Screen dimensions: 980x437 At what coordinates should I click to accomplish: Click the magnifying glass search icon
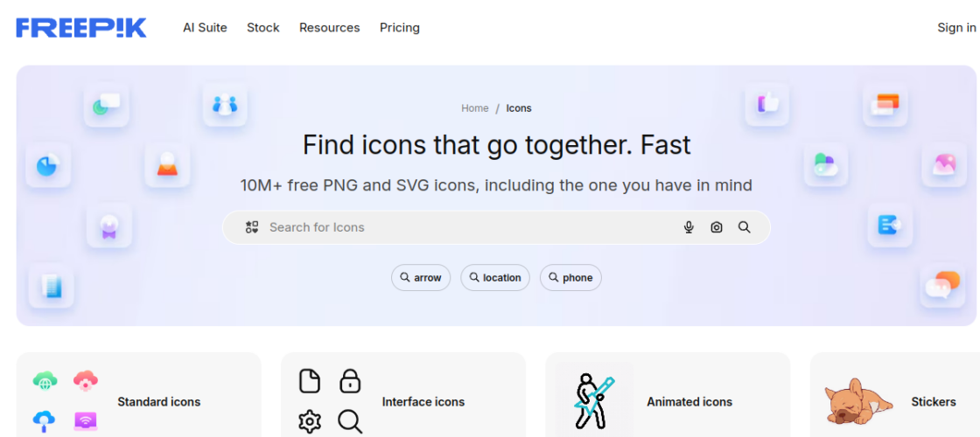click(x=745, y=227)
